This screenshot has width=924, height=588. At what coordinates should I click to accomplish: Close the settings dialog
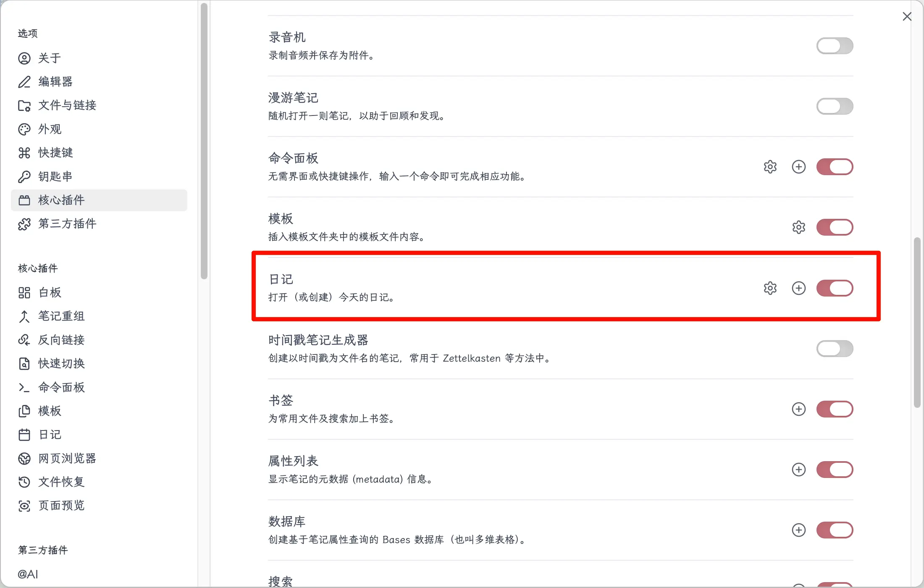coord(907,16)
